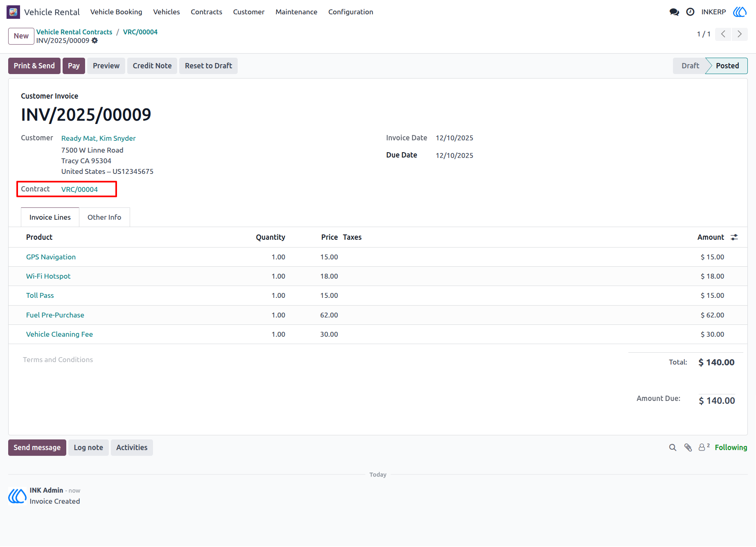Open contract VRC/00004 field link

click(x=79, y=189)
